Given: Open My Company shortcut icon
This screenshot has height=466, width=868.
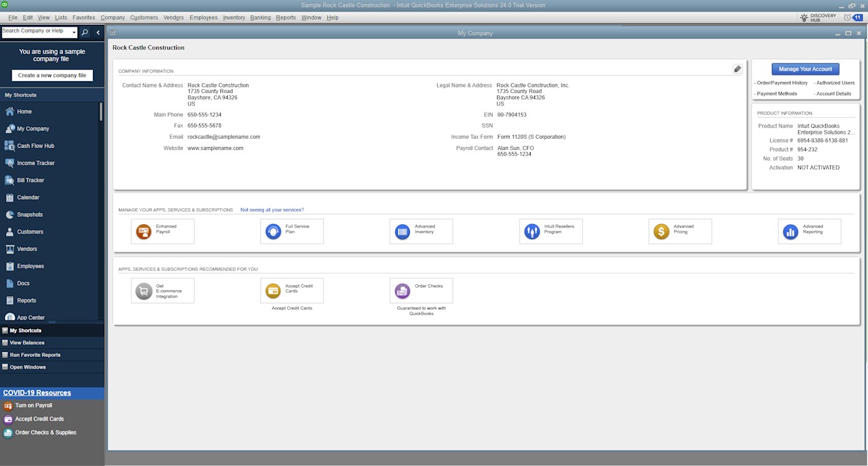Looking at the screenshot, I should coord(9,129).
